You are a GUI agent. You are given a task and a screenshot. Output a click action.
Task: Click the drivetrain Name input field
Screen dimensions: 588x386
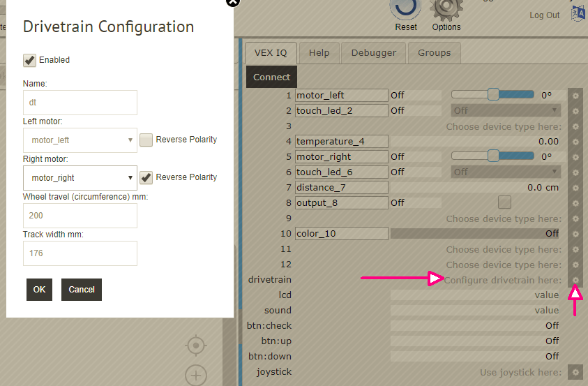coord(80,103)
